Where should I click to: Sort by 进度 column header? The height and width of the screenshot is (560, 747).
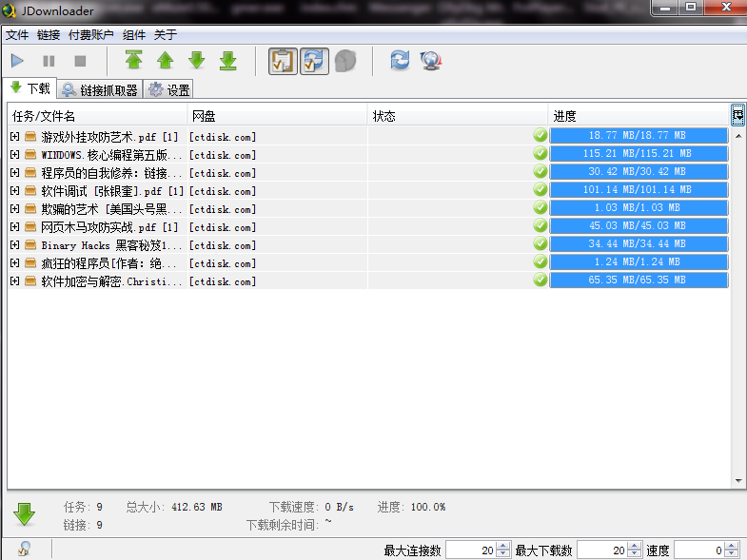click(639, 116)
